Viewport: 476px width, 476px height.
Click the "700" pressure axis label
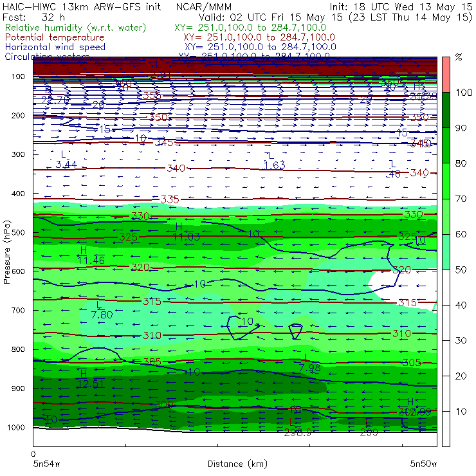(x=18, y=310)
